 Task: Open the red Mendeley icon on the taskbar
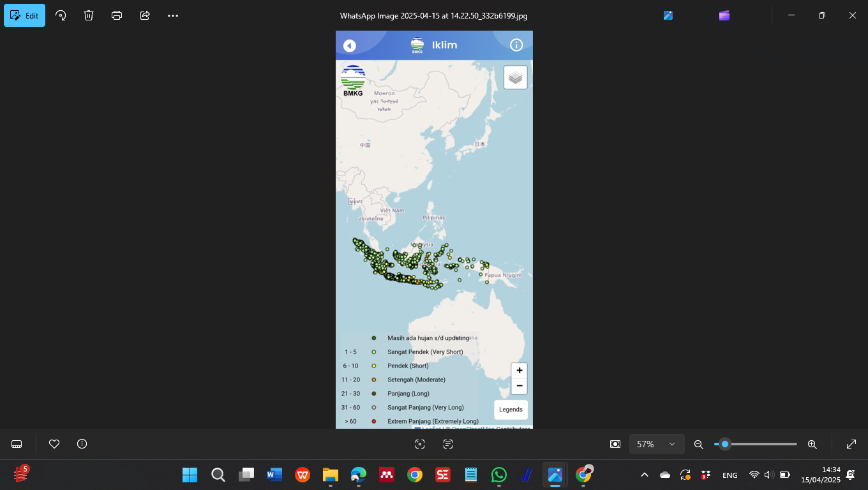click(x=386, y=475)
